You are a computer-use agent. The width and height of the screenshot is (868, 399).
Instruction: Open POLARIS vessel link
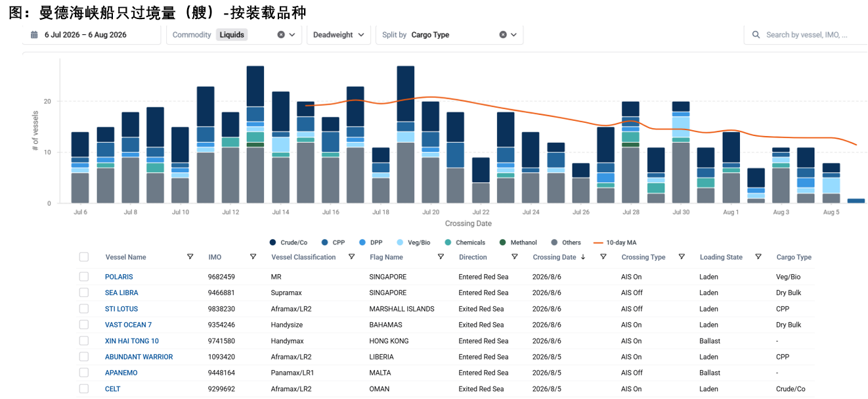pyautogui.click(x=119, y=277)
